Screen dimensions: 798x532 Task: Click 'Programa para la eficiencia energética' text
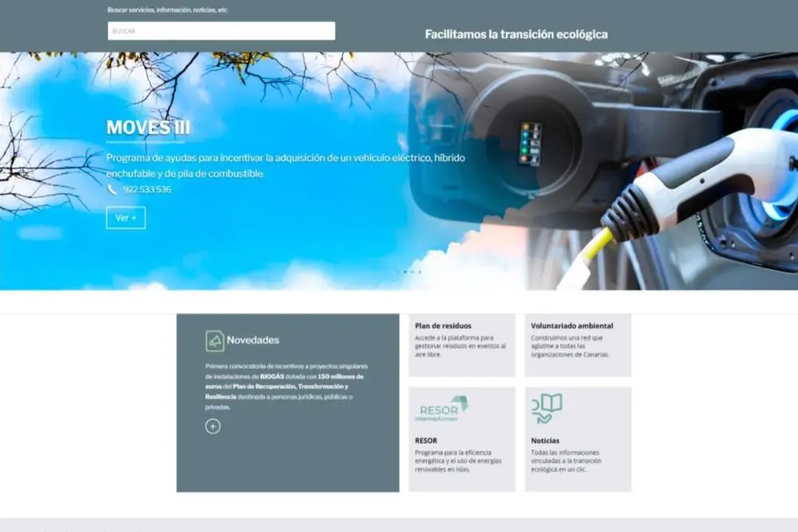point(458,461)
